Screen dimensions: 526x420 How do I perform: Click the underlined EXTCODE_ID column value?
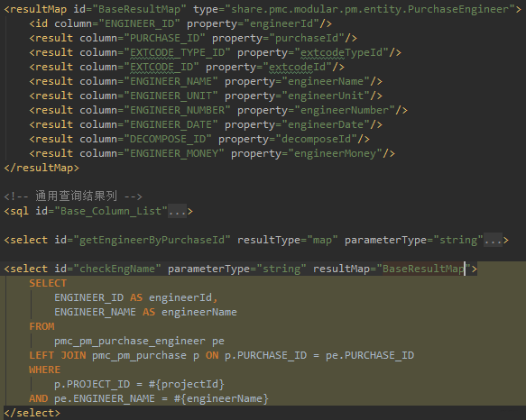point(161,67)
